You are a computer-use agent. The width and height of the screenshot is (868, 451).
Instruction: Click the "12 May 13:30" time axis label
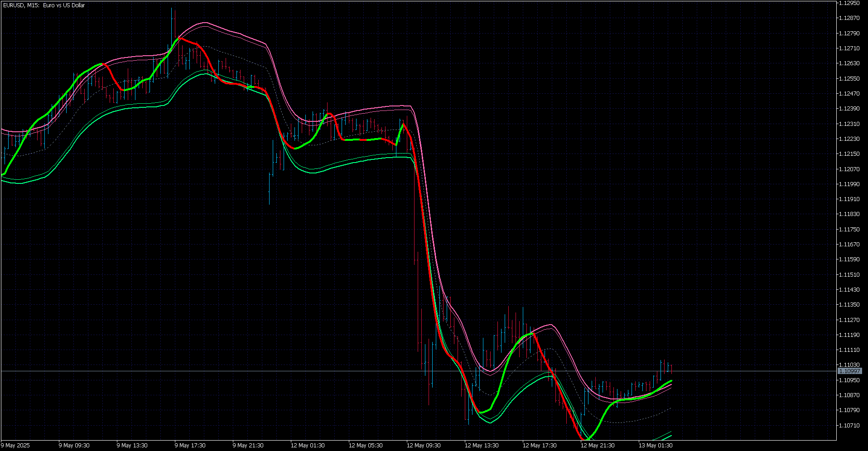tap(482, 446)
